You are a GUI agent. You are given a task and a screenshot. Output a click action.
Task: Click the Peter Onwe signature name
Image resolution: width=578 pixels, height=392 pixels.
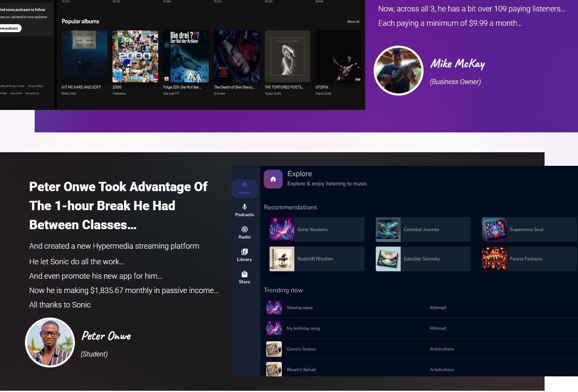tap(106, 336)
